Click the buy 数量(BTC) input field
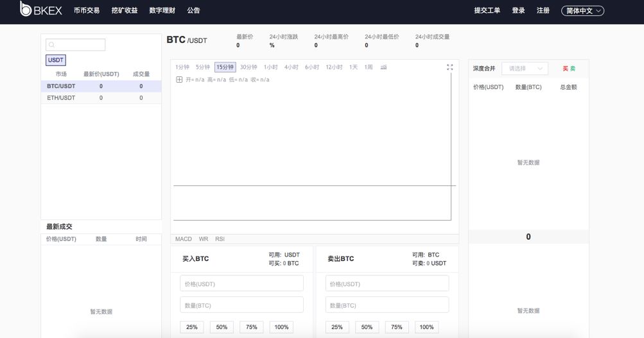 tap(241, 305)
